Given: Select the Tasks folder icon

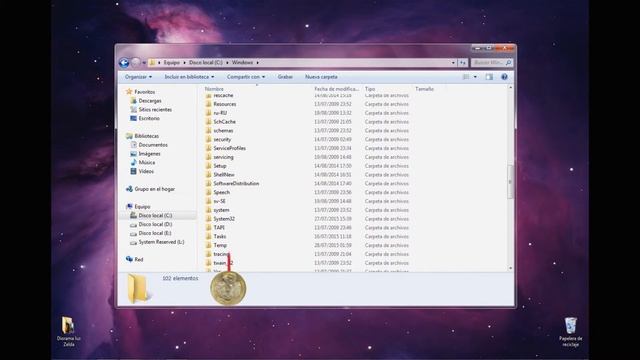Looking at the screenshot, I should [209, 237].
